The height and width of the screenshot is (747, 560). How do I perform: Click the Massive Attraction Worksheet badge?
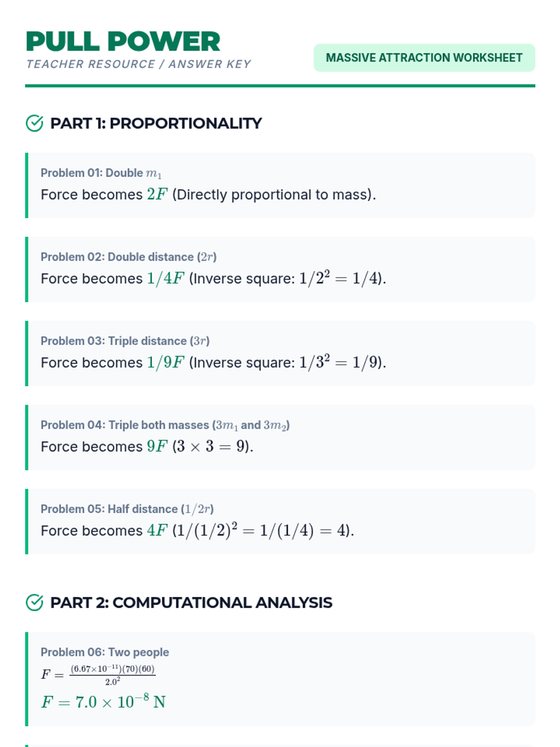(x=424, y=58)
